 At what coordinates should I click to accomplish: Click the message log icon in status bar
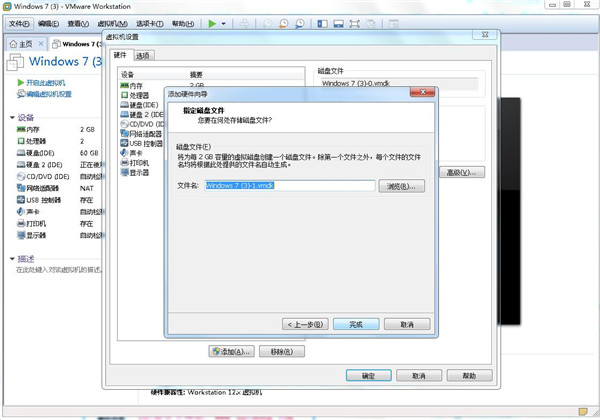583,412
